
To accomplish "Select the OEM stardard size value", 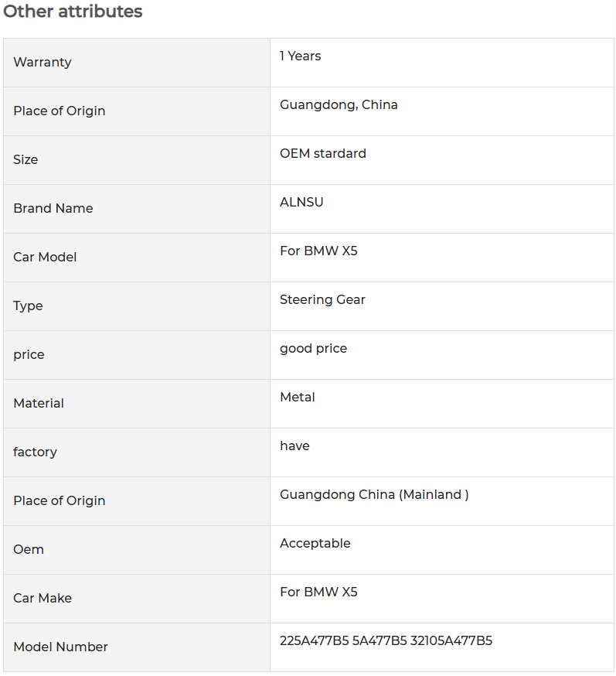I will point(322,153).
